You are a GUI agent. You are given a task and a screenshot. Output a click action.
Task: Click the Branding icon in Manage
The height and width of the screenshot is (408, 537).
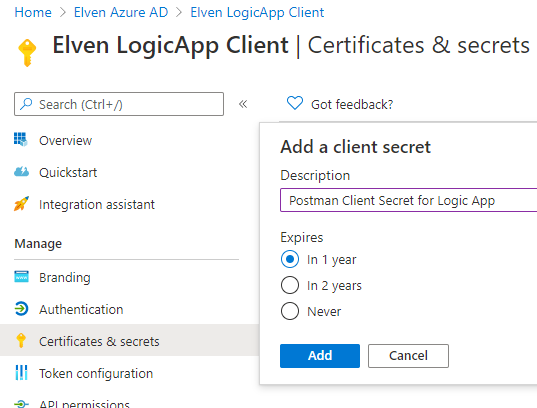point(21,276)
